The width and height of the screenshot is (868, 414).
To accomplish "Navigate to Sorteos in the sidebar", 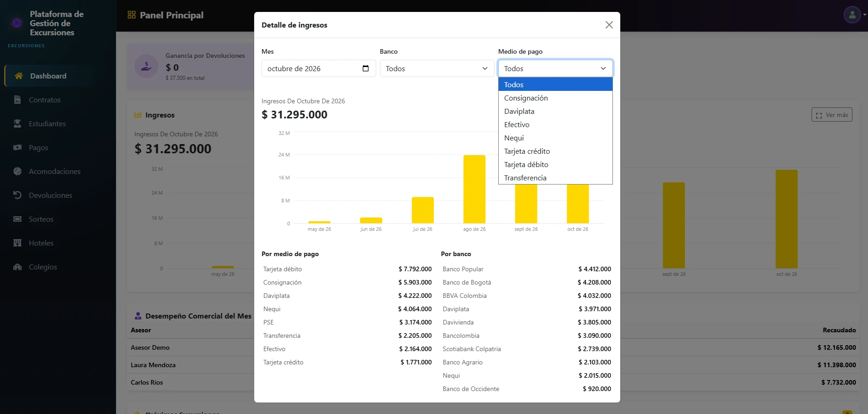I will pos(58,219).
